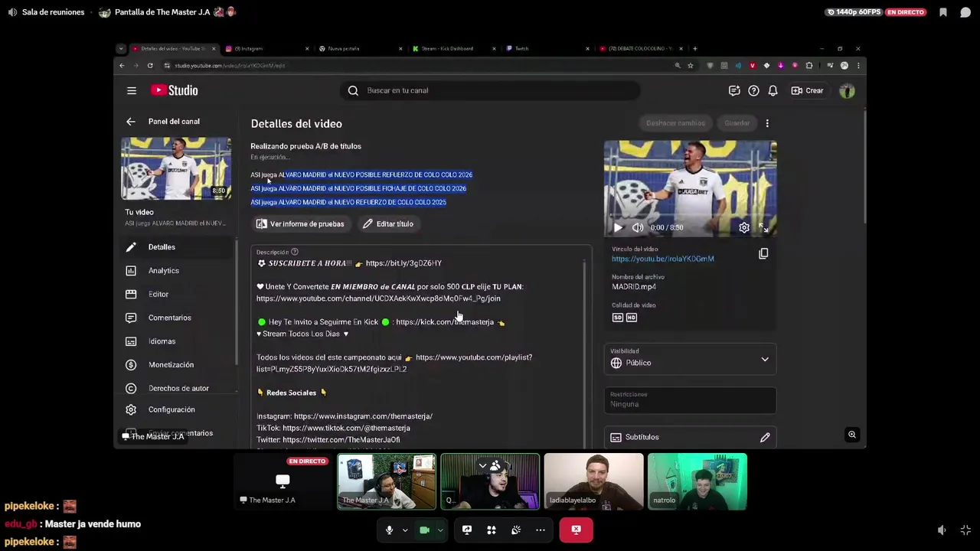Open the browser extensions puzzle icon
Screen dimensions: 980x551
tap(809, 66)
